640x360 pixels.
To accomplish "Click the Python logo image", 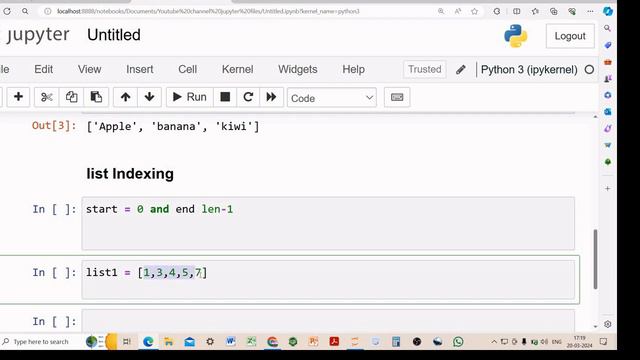I will coord(516,36).
